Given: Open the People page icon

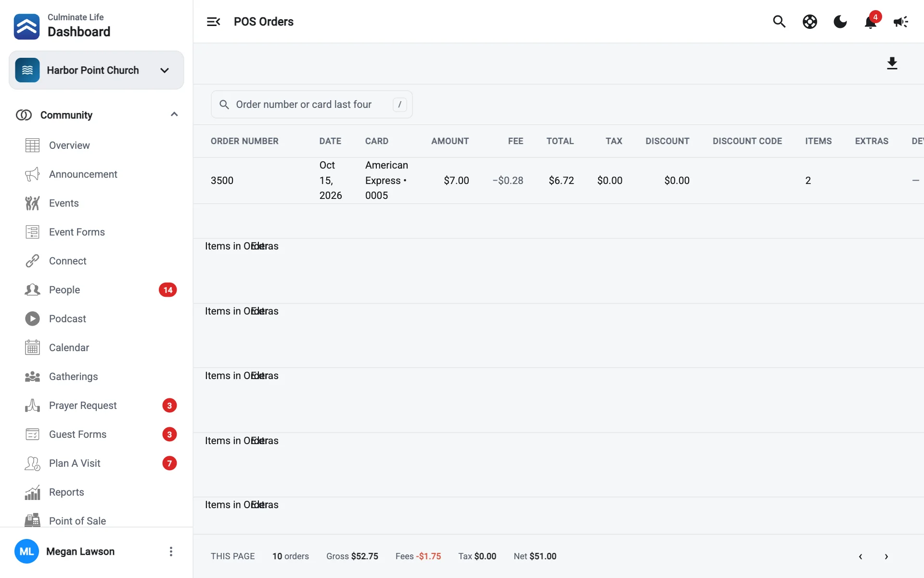Looking at the screenshot, I should pos(32,290).
